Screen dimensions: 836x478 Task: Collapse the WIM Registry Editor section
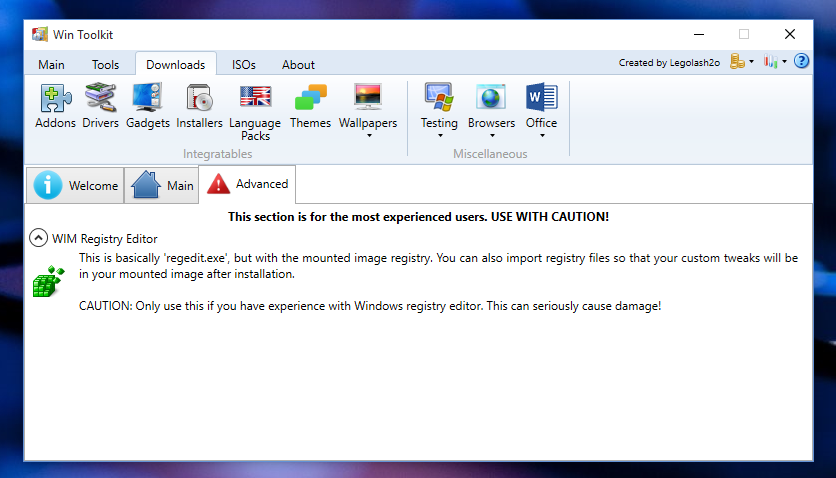click(x=38, y=238)
